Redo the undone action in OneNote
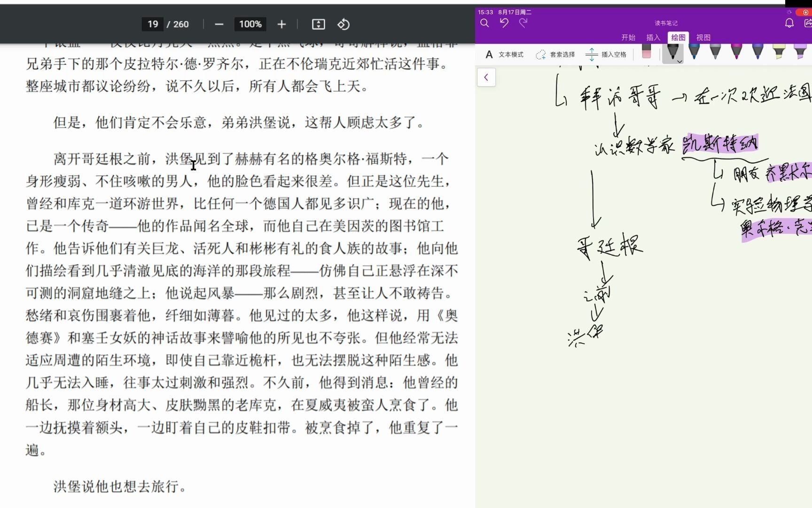Viewport: 812px width, 508px height. tap(523, 23)
